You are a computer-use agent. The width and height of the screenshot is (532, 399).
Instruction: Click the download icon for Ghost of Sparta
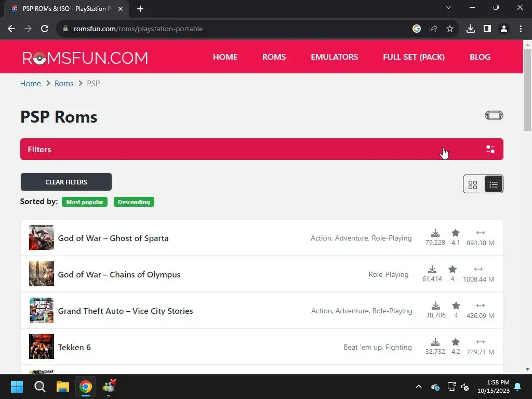[435, 233]
